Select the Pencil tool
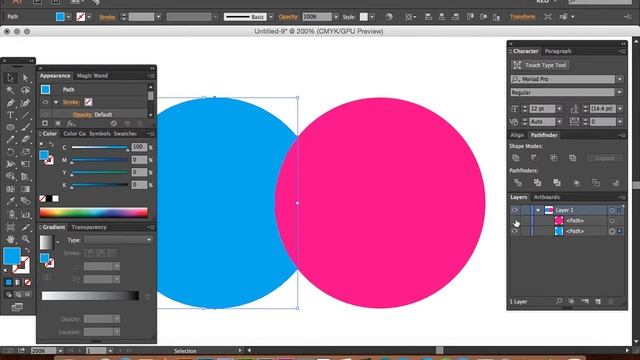 pyautogui.click(x=10, y=140)
